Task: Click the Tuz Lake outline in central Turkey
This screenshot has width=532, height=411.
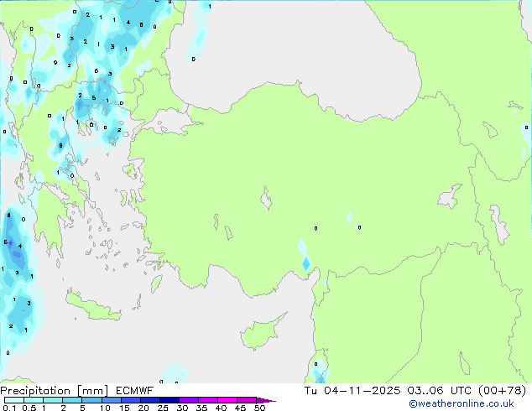Action: [266, 198]
